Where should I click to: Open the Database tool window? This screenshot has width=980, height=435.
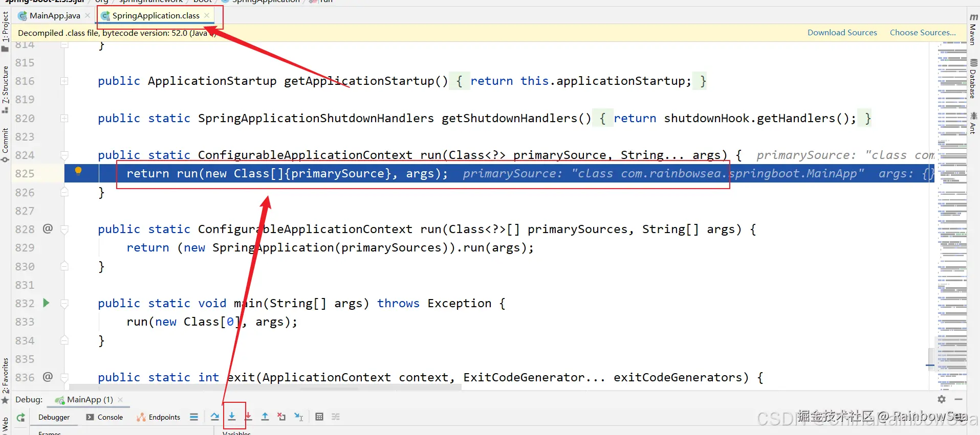pyautogui.click(x=973, y=79)
